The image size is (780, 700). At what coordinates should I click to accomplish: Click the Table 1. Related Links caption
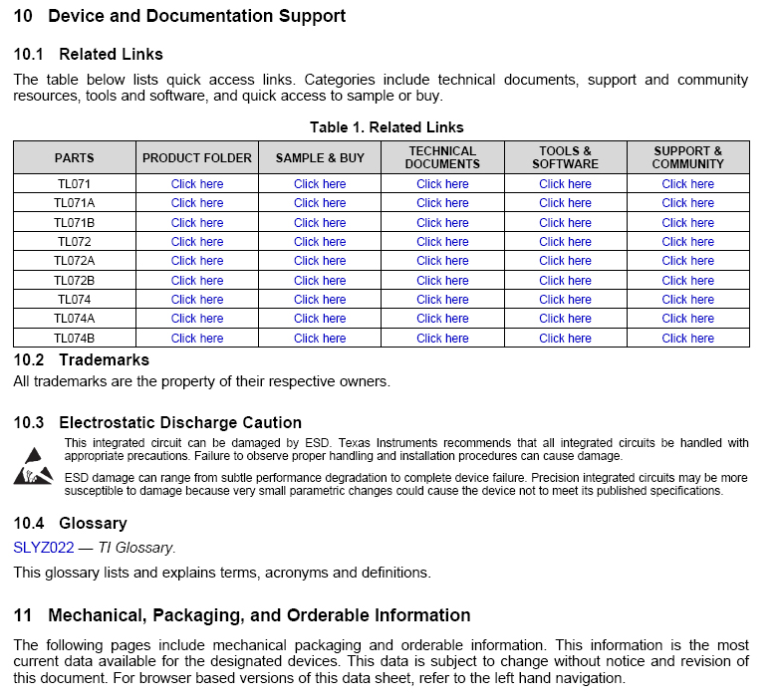(x=387, y=127)
